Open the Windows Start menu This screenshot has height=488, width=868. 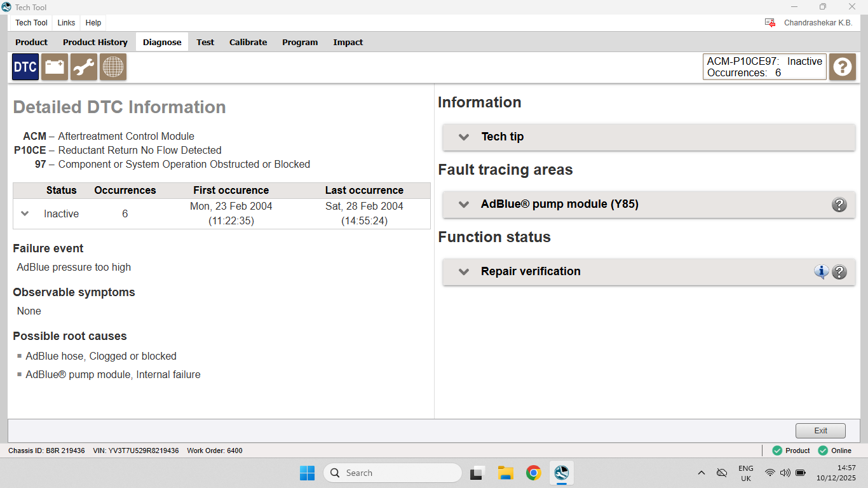click(x=307, y=473)
